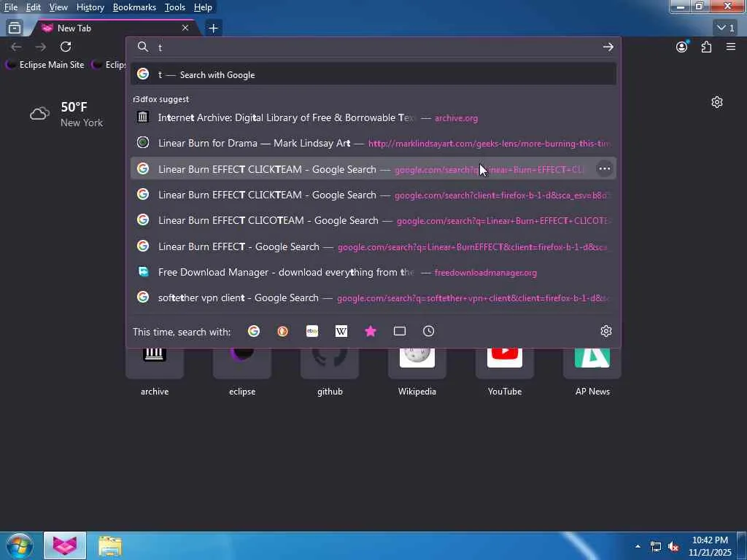This screenshot has height=560, width=747.
Task: Search open tabs with tab icon
Action: click(x=400, y=332)
